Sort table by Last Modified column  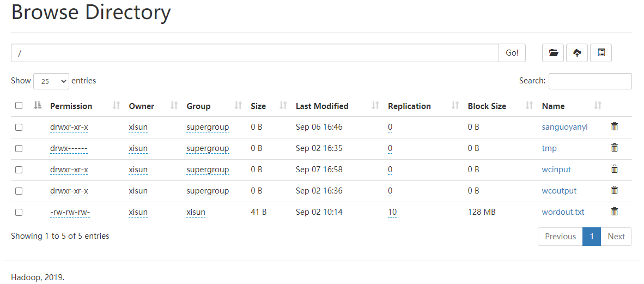tap(322, 106)
